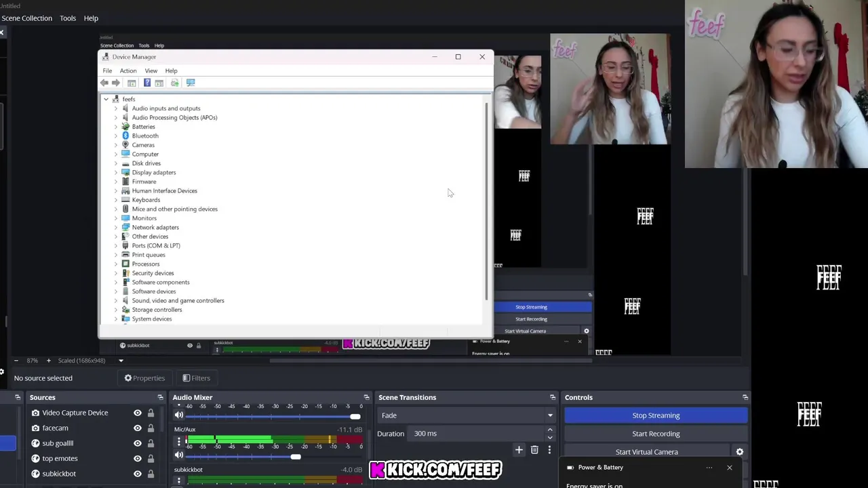Increase transition Duration with up arrow
The width and height of the screenshot is (868, 488).
[x=550, y=430]
